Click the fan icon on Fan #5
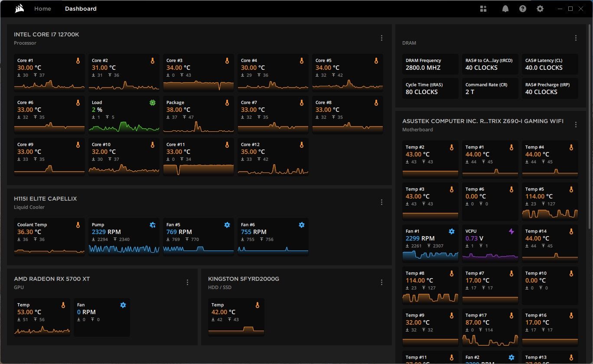The height and width of the screenshot is (364, 593). 227,225
